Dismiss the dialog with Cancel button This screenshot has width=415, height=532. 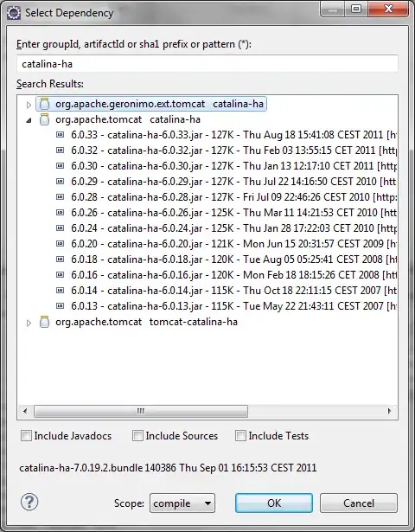(359, 503)
